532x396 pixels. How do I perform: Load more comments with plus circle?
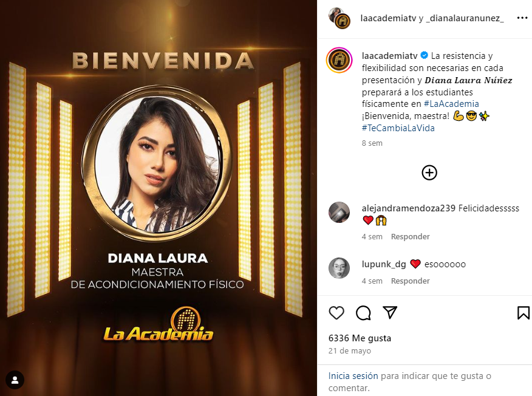click(x=429, y=172)
